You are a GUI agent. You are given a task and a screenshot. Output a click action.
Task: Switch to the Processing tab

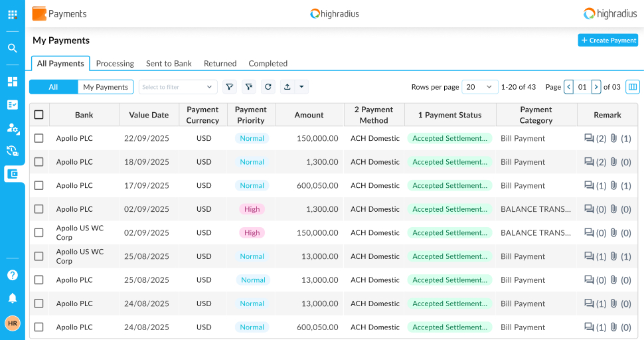click(115, 64)
